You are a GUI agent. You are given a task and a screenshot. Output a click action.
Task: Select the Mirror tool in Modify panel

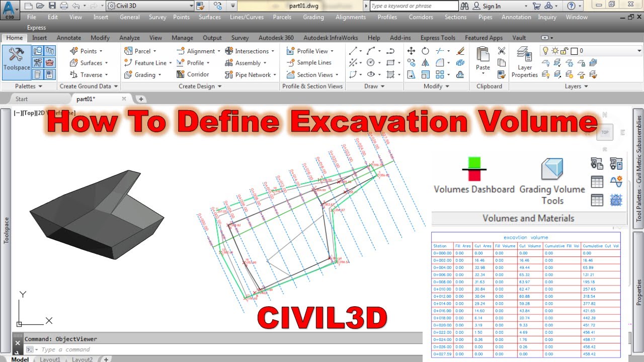(426, 62)
